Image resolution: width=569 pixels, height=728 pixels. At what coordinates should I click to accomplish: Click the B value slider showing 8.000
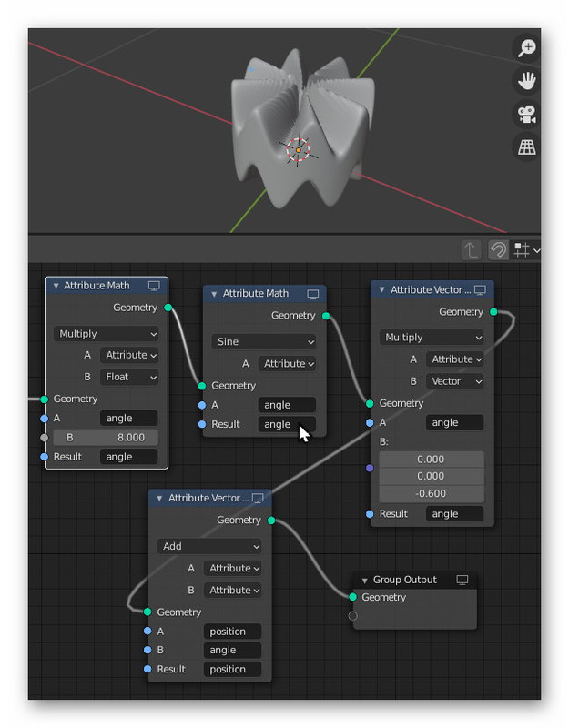106,438
